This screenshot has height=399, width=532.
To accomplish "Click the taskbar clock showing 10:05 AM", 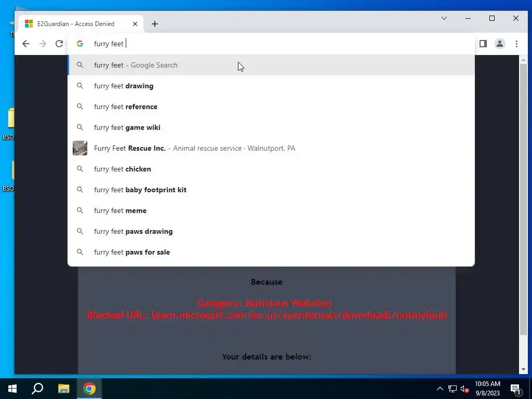I will point(487,389).
